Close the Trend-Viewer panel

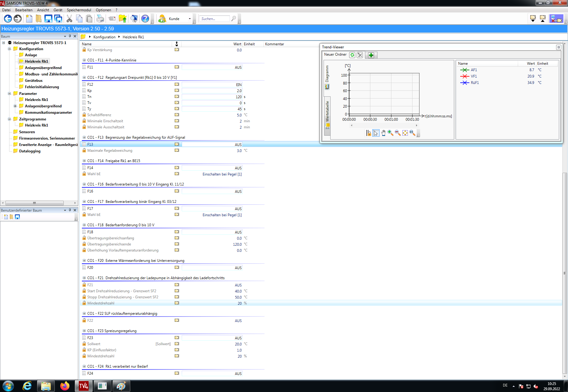pyautogui.click(x=559, y=47)
